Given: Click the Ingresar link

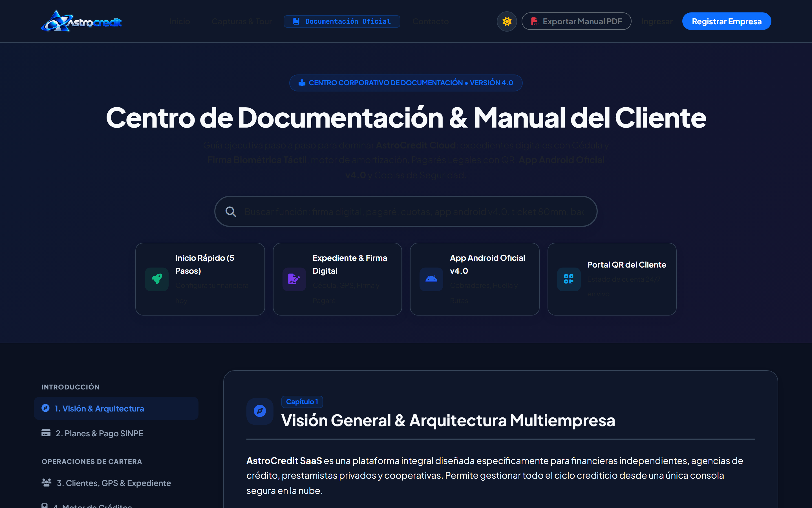Looking at the screenshot, I should (657, 21).
